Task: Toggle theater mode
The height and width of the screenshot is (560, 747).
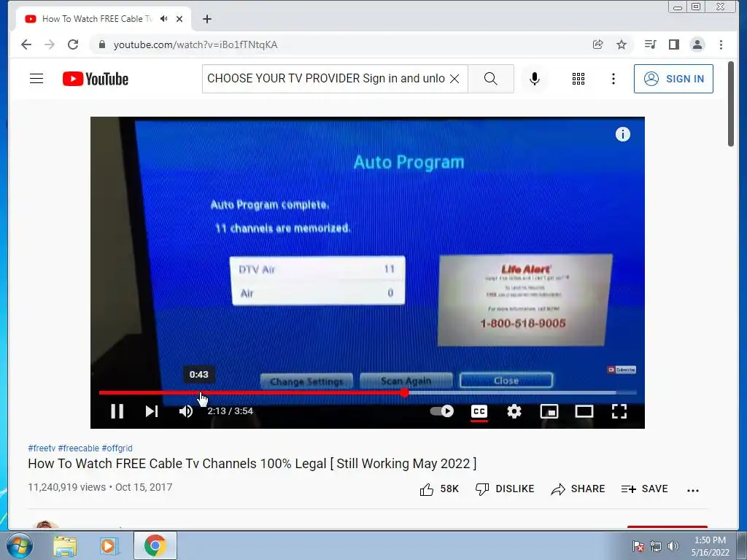Action: (x=584, y=411)
